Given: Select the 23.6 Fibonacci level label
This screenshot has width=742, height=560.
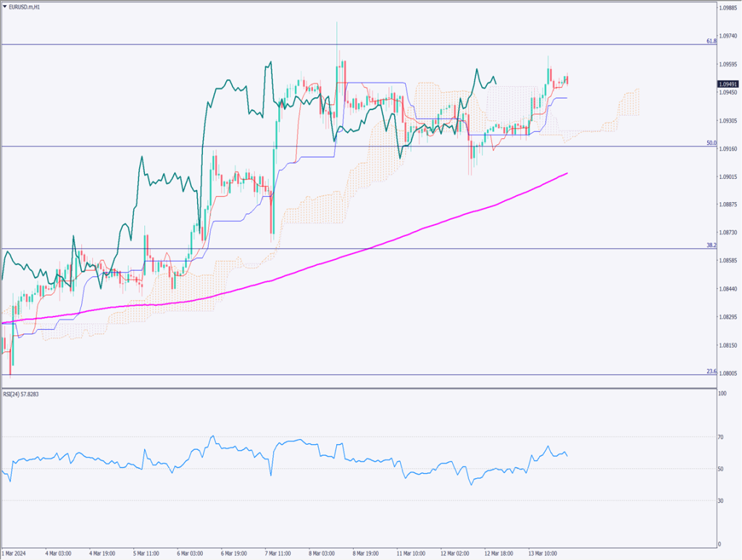Looking at the screenshot, I should [x=711, y=372].
